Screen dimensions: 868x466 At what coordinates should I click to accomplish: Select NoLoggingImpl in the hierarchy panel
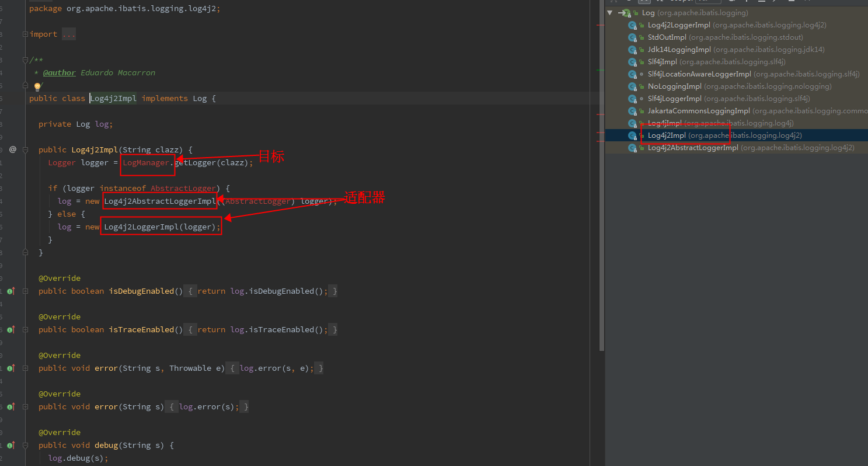pyautogui.click(x=675, y=86)
